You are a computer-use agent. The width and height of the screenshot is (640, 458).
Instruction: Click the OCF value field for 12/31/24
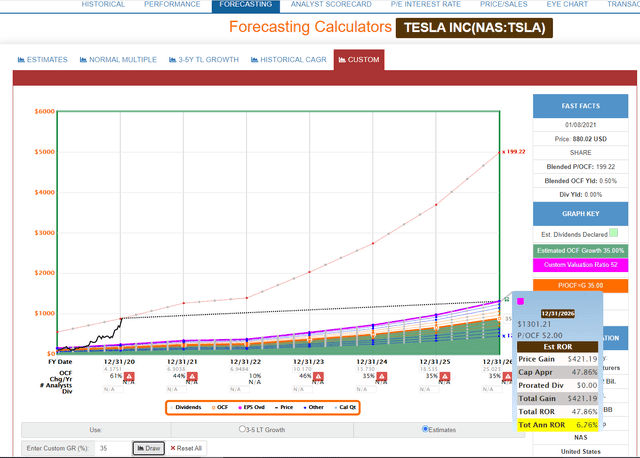366,369
